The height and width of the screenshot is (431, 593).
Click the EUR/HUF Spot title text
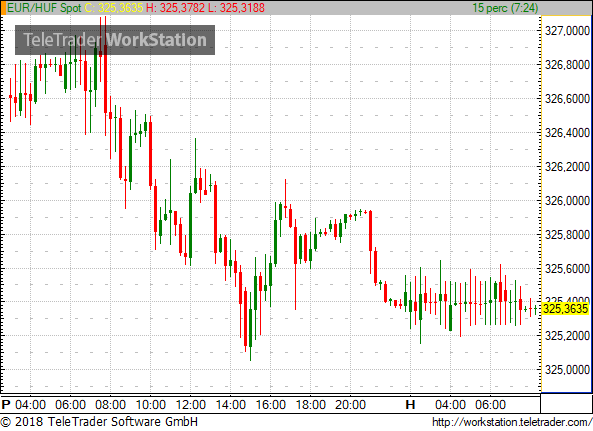44,8
